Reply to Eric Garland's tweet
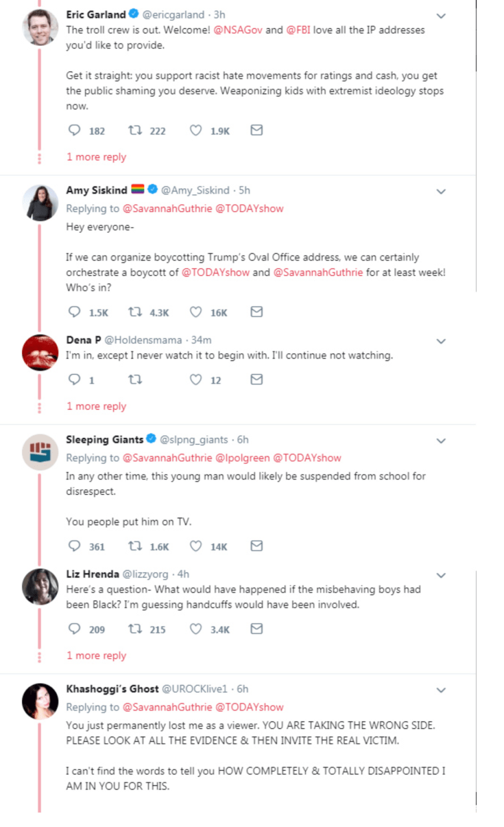The height and width of the screenshot is (827, 504). click(73, 130)
